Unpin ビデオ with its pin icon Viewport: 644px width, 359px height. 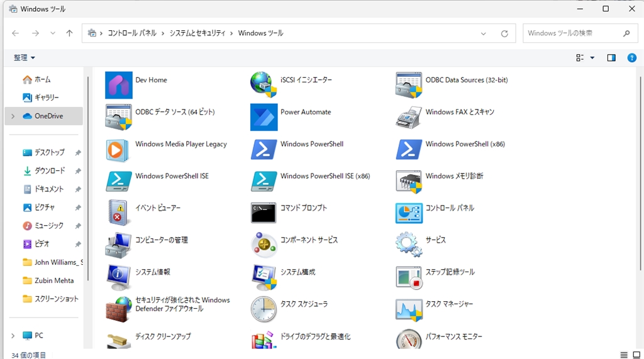pos(77,245)
